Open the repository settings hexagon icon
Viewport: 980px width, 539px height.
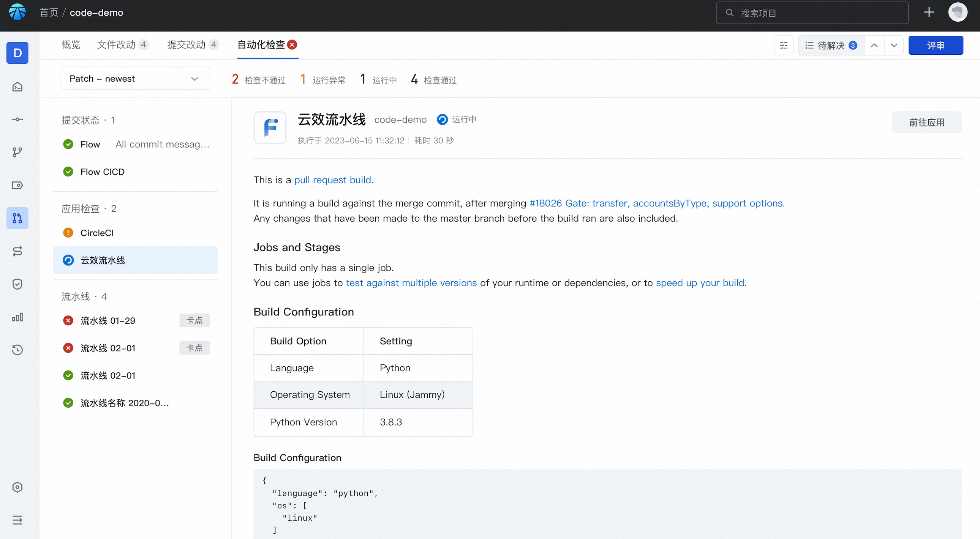pyautogui.click(x=17, y=487)
